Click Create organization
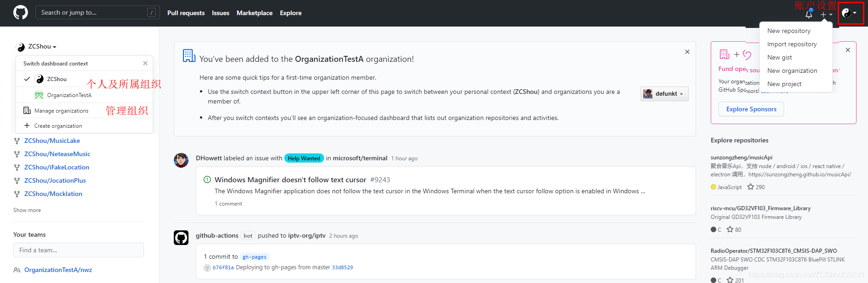Viewport: 868px width, 283px height. (x=84, y=125)
